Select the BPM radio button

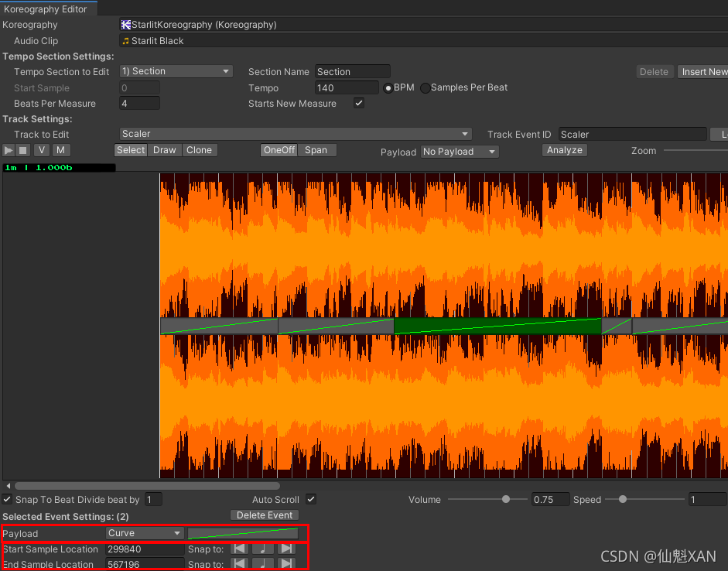pos(388,87)
